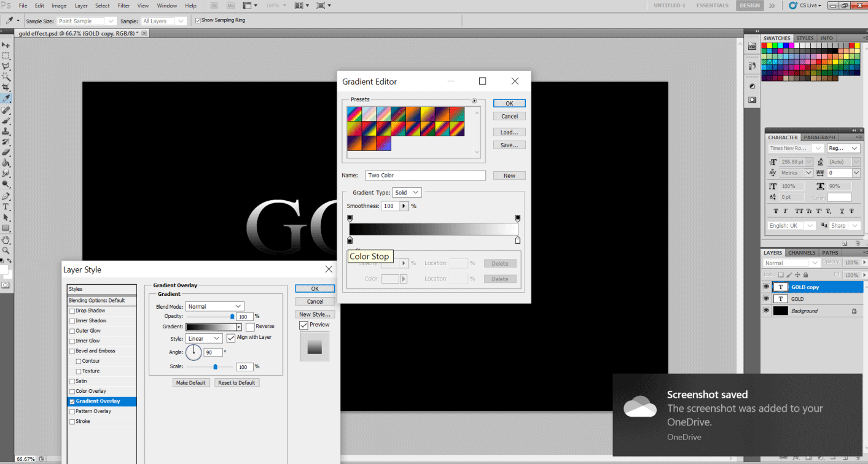
Task: Open the gradient presets menu arrow
Action: pos(473,100)
